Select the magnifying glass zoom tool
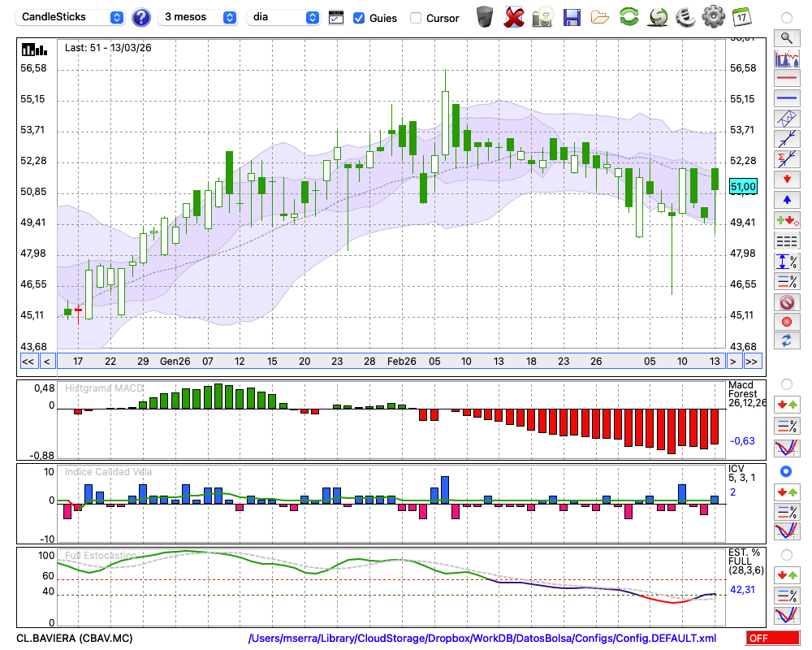 coord(787,38)
